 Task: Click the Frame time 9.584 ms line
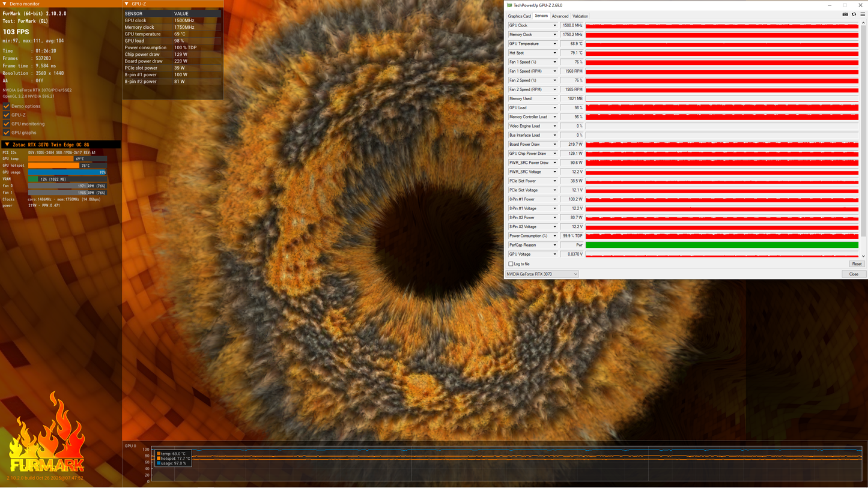[29, 66]
